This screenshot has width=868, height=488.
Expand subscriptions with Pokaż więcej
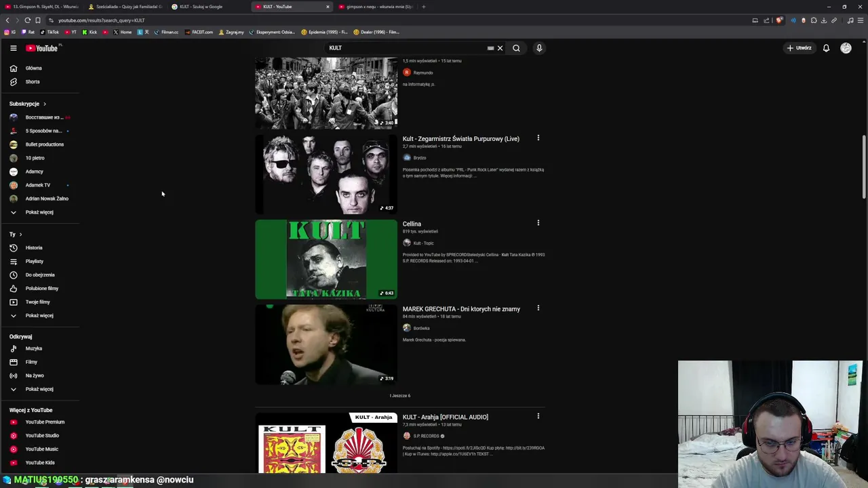(39, 212)
